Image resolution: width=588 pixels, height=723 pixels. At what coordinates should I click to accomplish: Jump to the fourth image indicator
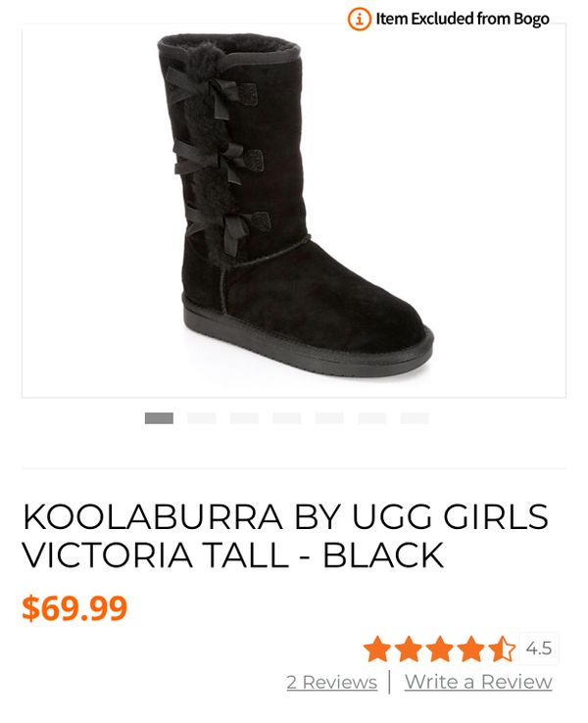coord(287,418)
